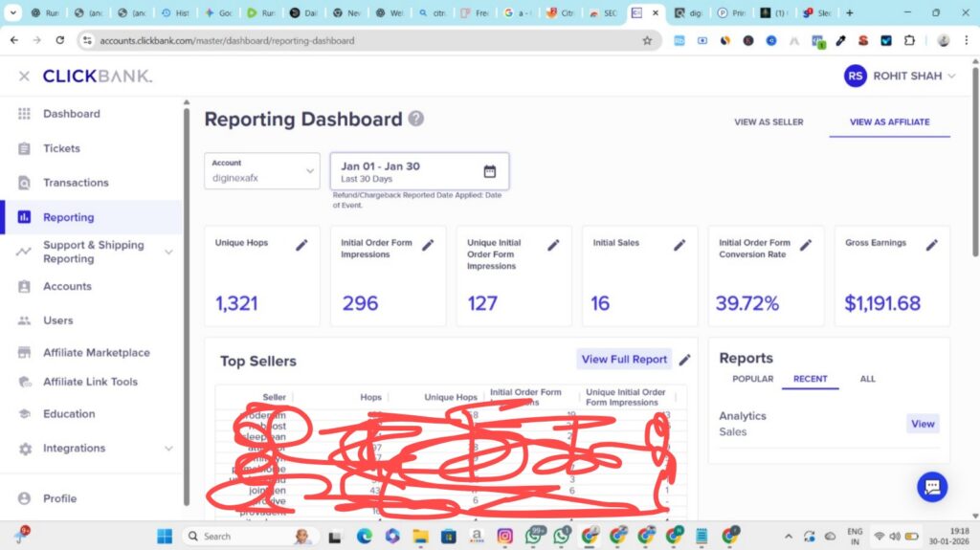Screen dimensions: 980x550
Task: Bookmark this page with the star icon
Action: [x=647, y=40]
